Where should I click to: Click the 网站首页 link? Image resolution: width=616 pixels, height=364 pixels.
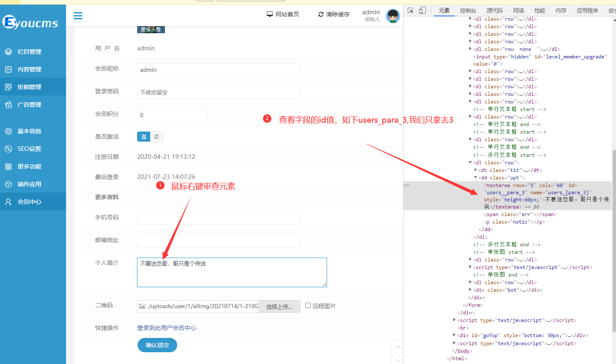(283, 14)
